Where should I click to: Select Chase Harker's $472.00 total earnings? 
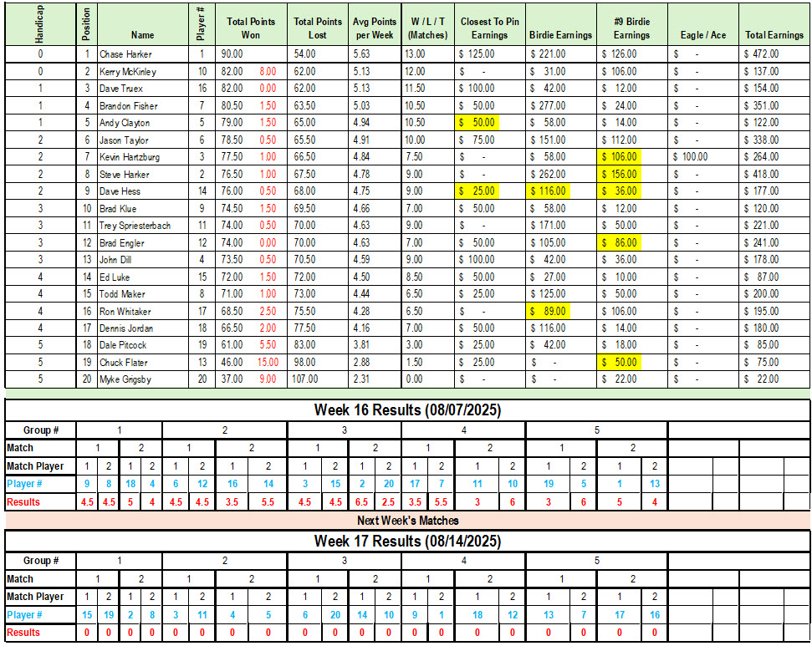click(x=763, y=53)
